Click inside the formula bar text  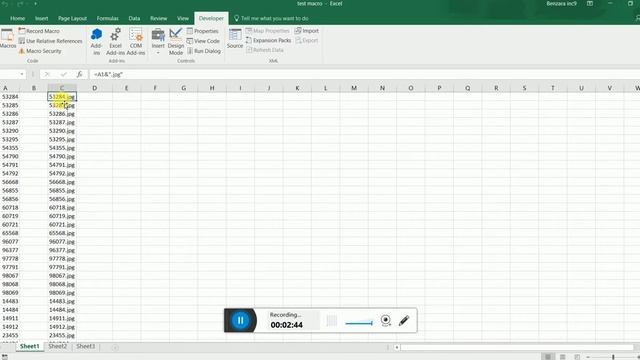click(108, 74)
